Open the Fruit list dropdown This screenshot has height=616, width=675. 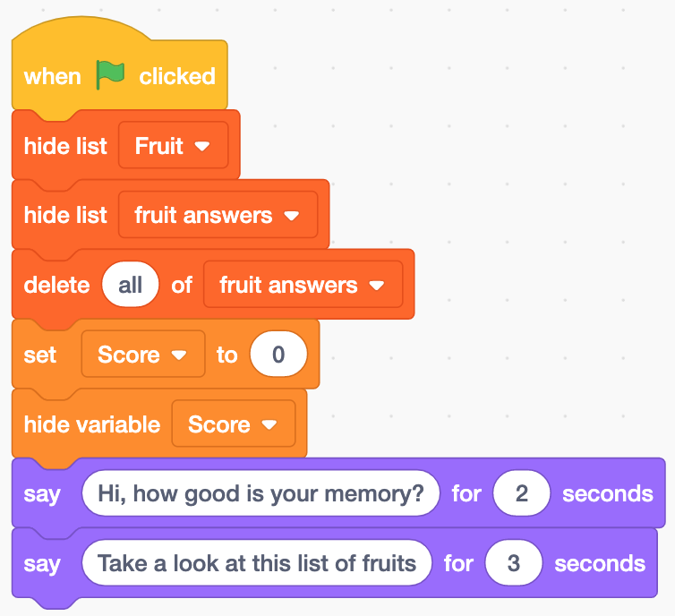(173, 146)
